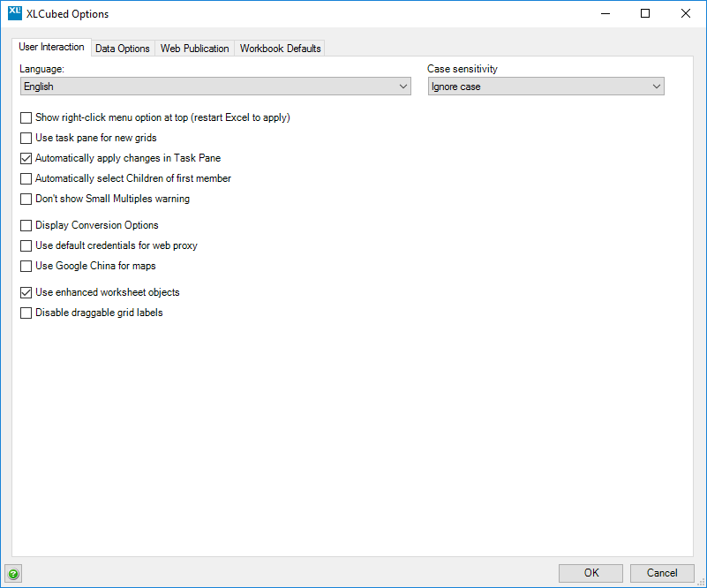
Task: Click the "XLCubed Options" window title
Action: pos(68,14)
